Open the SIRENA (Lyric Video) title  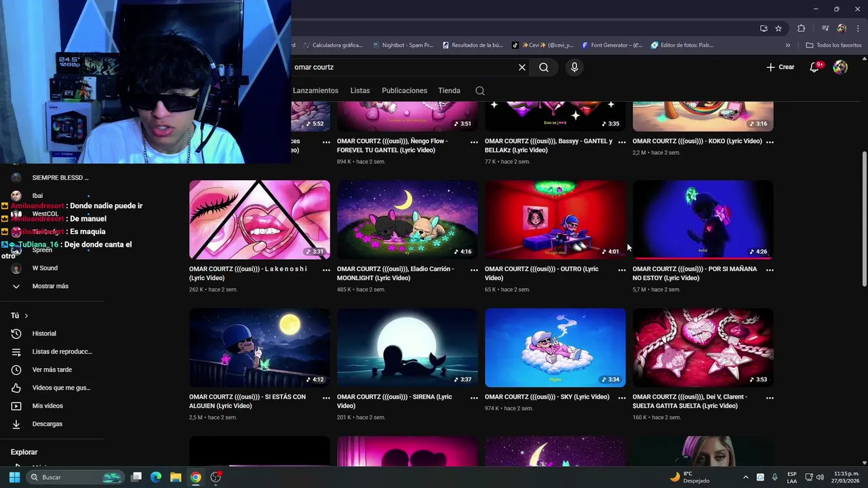[394, 401]
